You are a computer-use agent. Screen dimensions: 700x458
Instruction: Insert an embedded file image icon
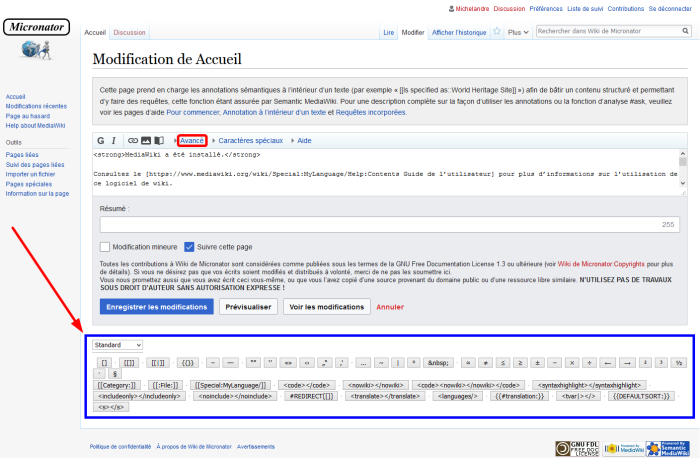coord(146,141)
